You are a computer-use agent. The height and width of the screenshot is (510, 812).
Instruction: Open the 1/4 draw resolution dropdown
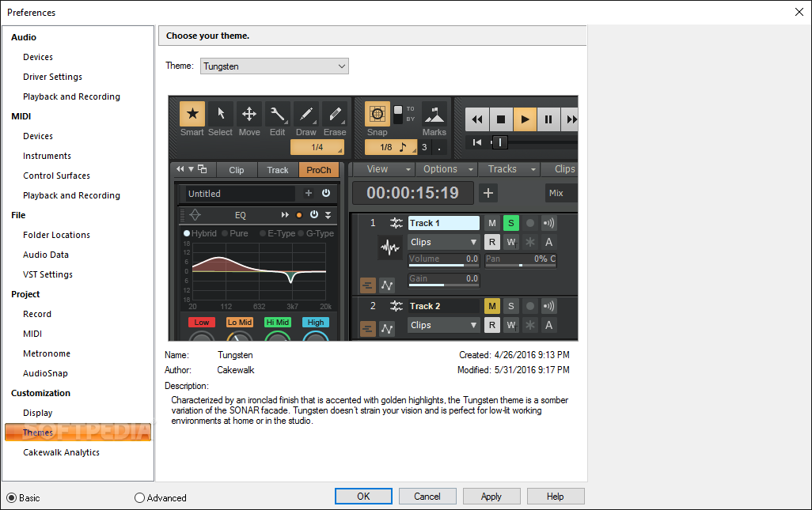point(317,147)
